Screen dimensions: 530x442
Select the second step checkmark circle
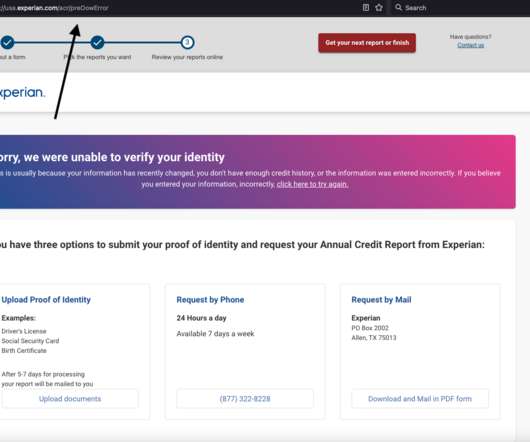click(x=97, y=43)
